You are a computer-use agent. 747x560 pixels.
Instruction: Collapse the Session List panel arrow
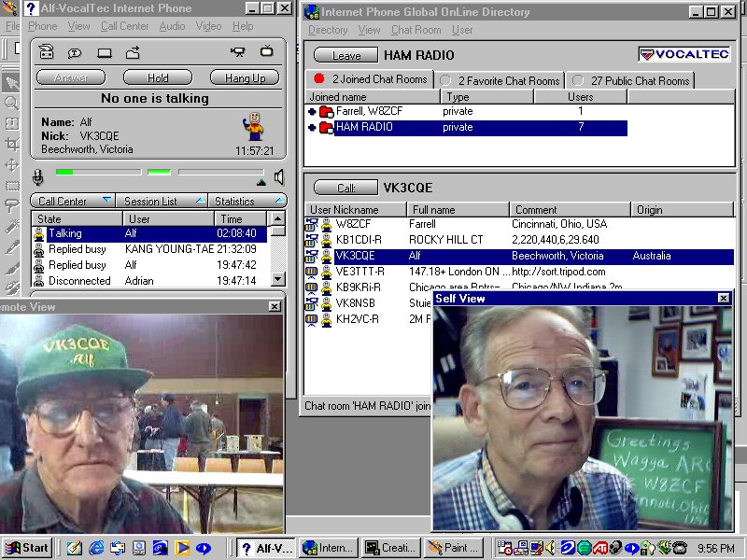click(x=200, y=200)
